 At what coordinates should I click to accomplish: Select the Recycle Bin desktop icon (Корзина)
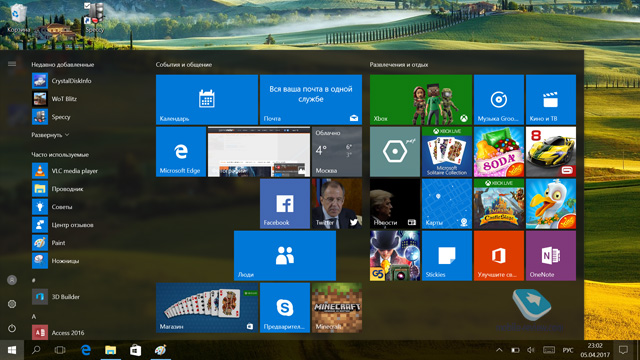[x=18, y=18]
